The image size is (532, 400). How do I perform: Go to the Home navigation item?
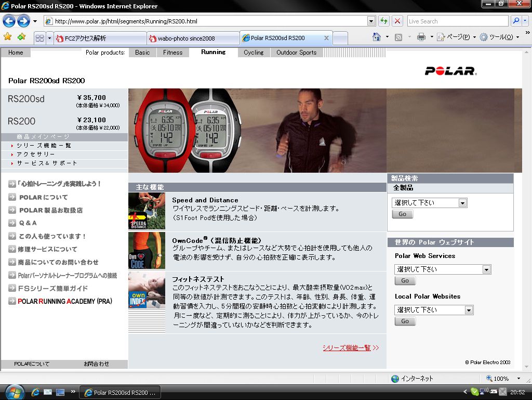pyautogui.click(x=16, y=53)
